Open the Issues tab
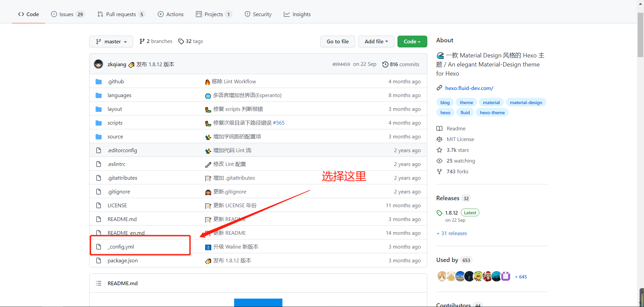 pos(68,14)
